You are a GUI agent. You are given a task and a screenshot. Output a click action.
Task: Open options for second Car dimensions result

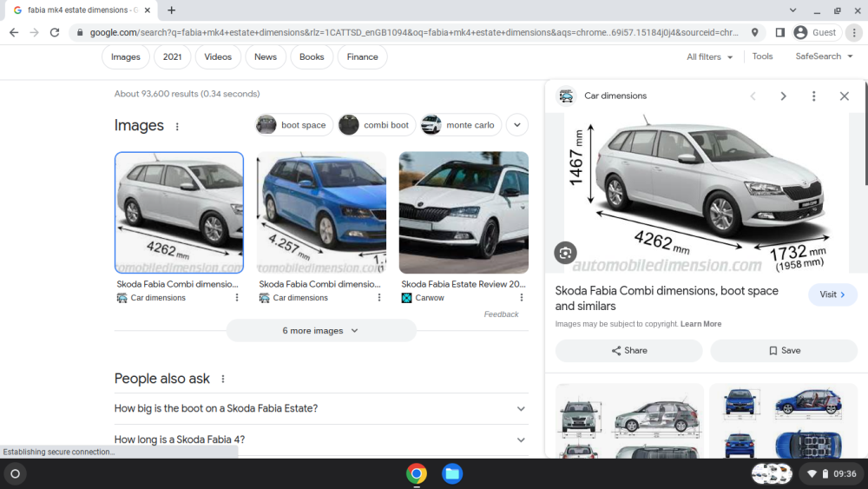pyautogui.click(x=379, y=298)
